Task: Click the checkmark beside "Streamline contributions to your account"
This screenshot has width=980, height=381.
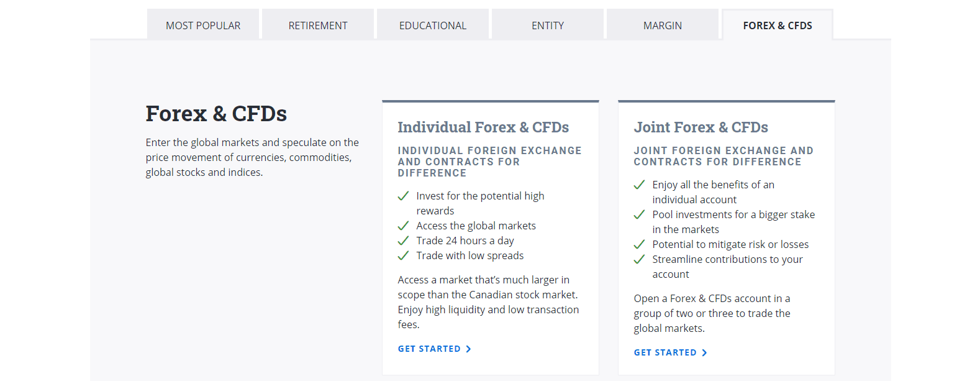Action: pyautogui.click(x=639, y=259)
